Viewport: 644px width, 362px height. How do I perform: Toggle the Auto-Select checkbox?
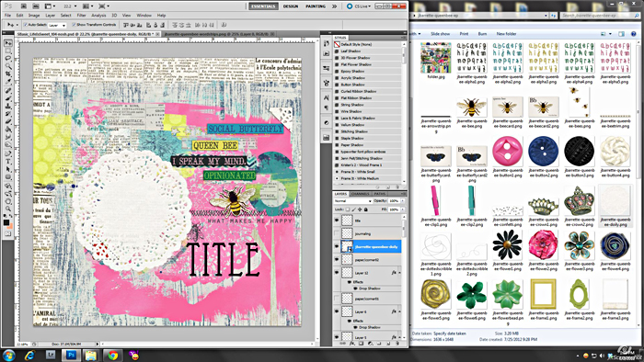coord(26,25)
